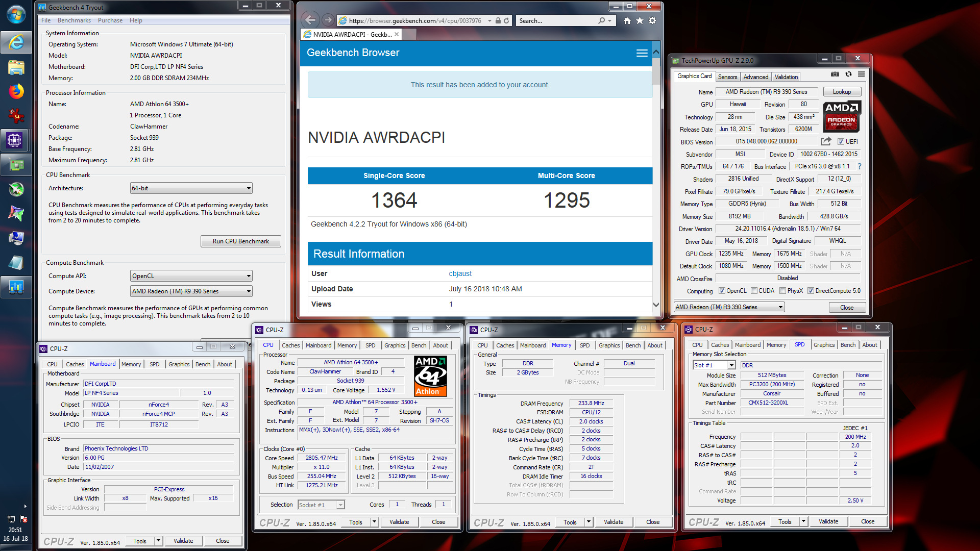Click the AMD Athlon 64 logo in CPU-Z
Image resolution: width=980 pixels, height=551 pixels.
click(x=430, y=376)
